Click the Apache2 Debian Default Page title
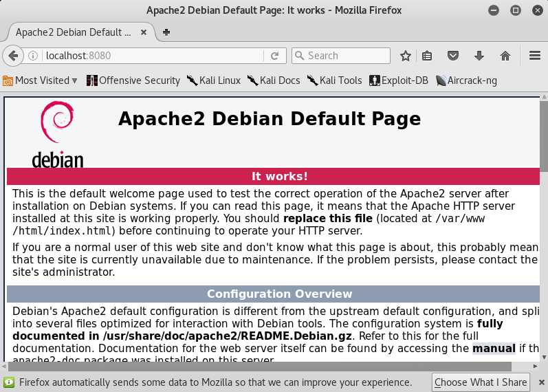 click(x=270, y=118)
